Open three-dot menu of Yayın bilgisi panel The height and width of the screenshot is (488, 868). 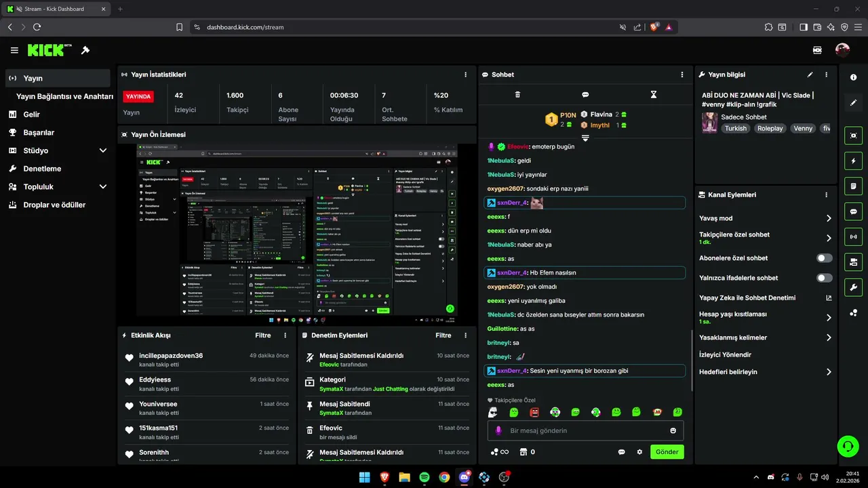pyautogui.click(x=826, y=75)
